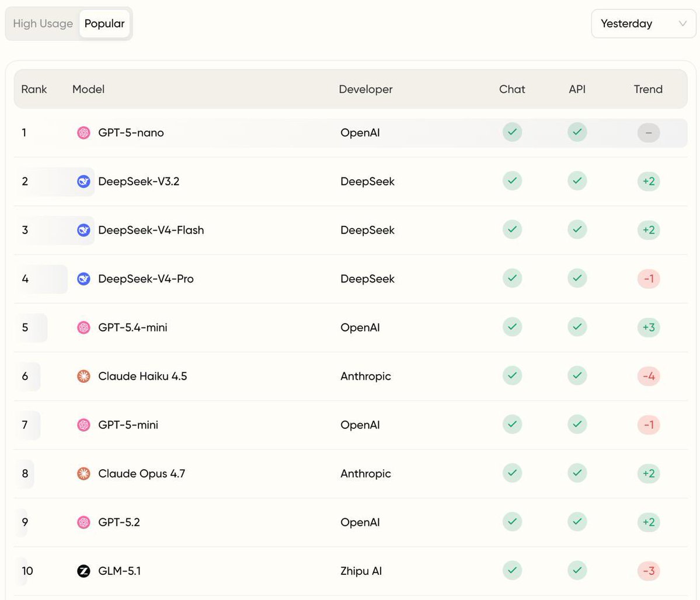The image size is (700, 600).
Task: Open the GPT-5-nano model name
Action: (131, 132)
